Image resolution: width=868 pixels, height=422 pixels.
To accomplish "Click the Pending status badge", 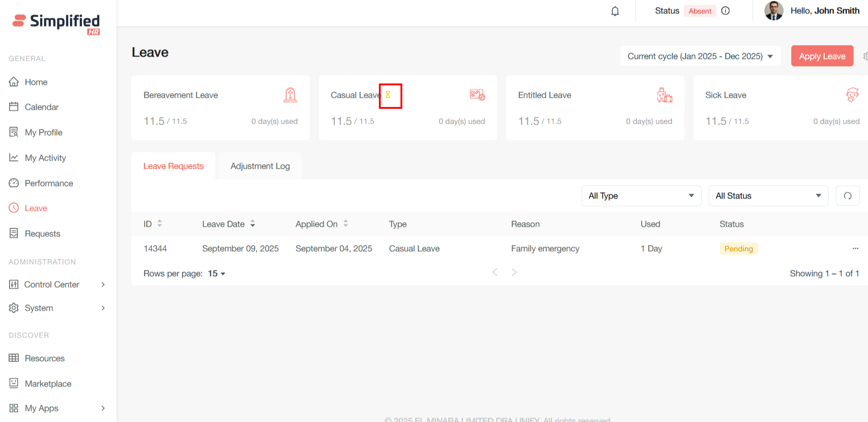I will (x=739, y=248).
